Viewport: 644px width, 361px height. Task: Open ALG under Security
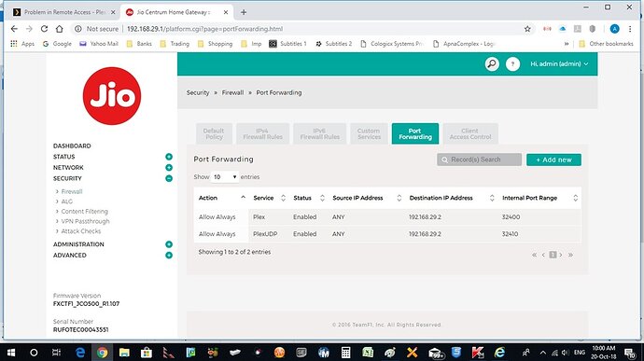66,201
